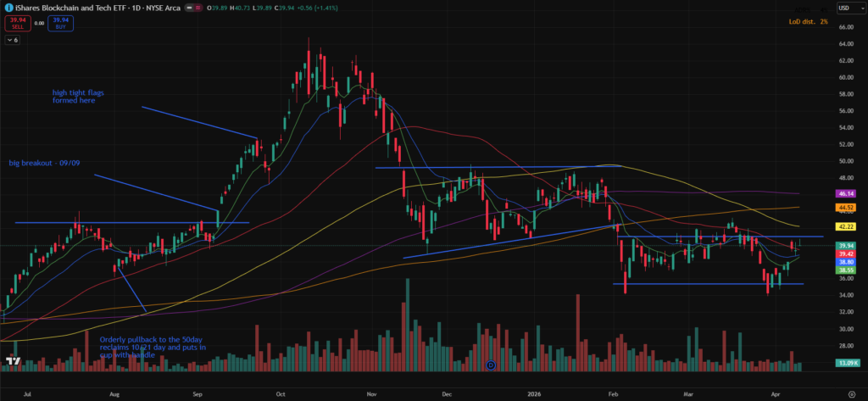
Task: Click the blue BUY 39.94 button
Action: pyautogui.click(x=60, y=21)
